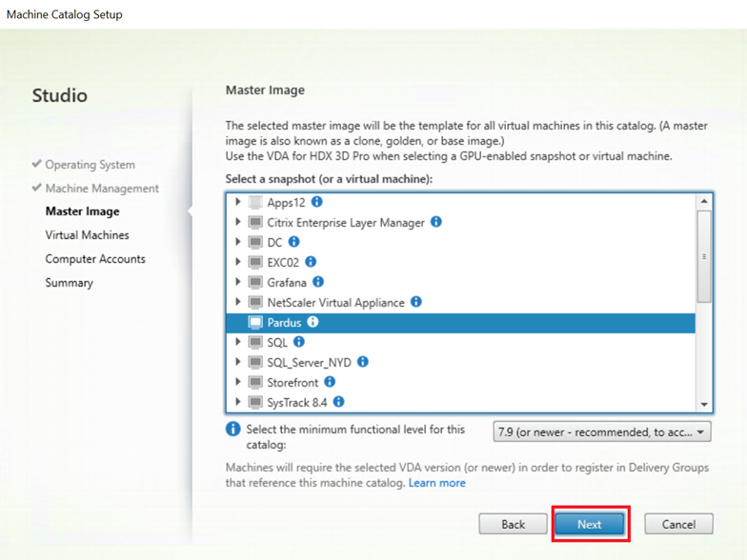Click the info icon next to DC

coord(293,242)
